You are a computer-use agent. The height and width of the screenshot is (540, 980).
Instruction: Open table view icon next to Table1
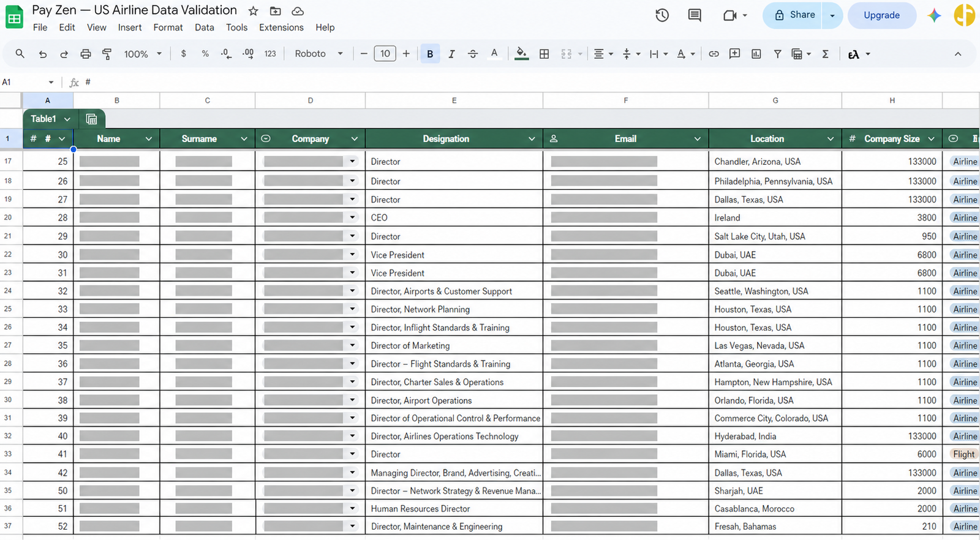(x=91, y=119)
